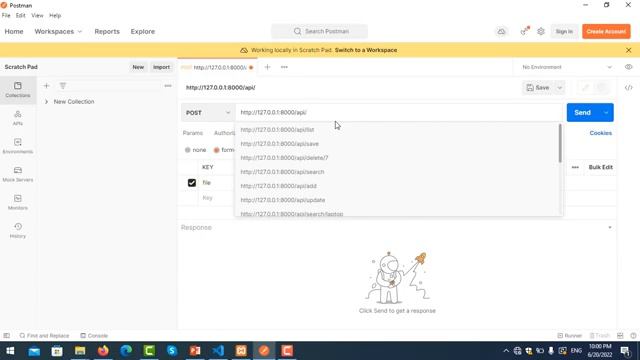Open the Mock Servers sidebar panel
The image size is (640, 360).
(x=18, y=174)
